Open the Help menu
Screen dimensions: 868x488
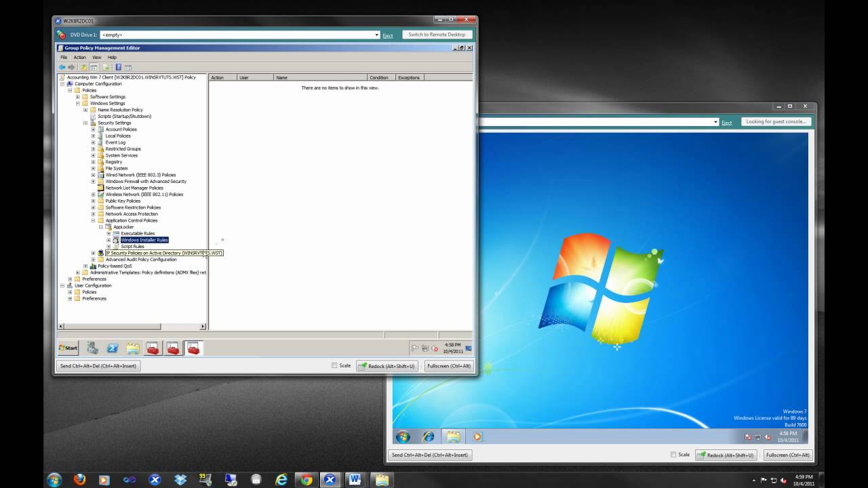112,58
